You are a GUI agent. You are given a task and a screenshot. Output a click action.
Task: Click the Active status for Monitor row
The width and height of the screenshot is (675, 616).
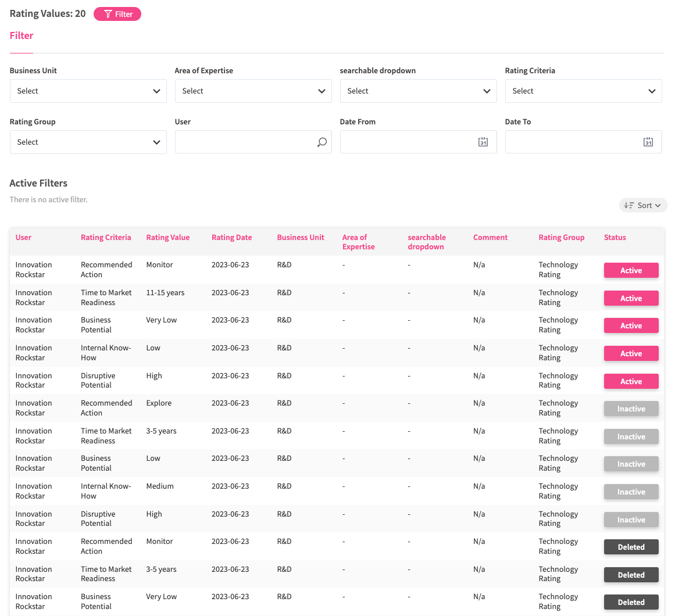631,270
